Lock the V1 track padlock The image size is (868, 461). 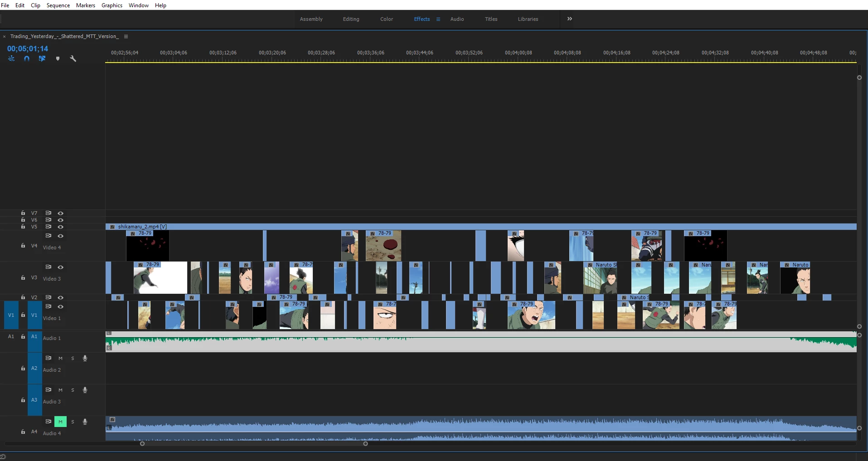pyautogui.click(x=23, y=315)
